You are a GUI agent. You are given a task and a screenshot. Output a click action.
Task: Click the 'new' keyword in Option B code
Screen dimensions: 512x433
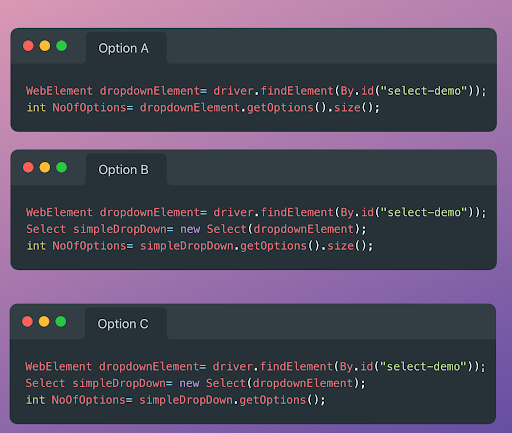coord(190,229)
